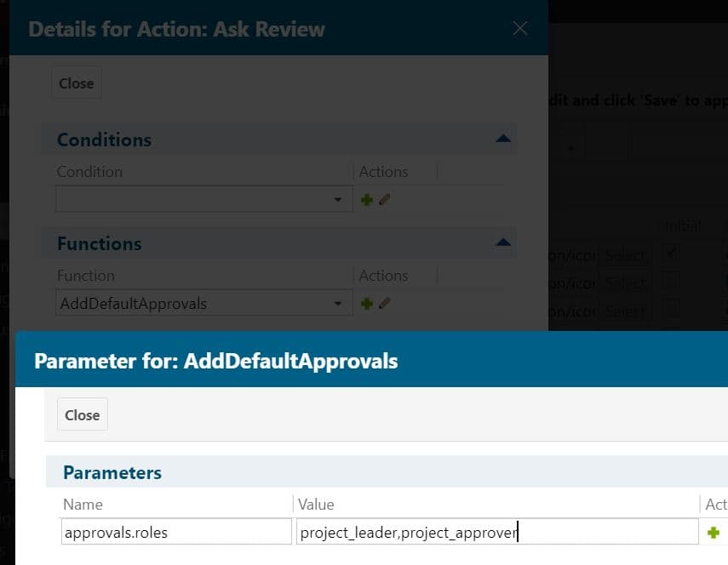
Task: Click the first row Select button
Action: coord(625,254)
